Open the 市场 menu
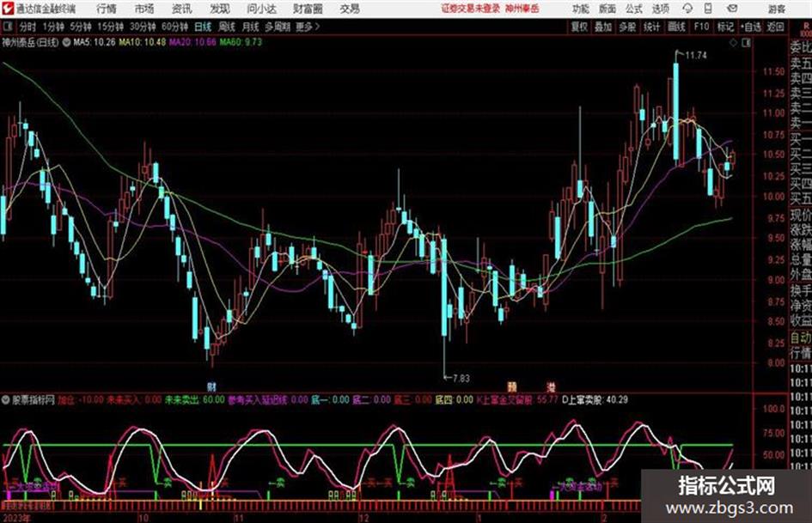The image size is (812, 523). pos(144,9)
